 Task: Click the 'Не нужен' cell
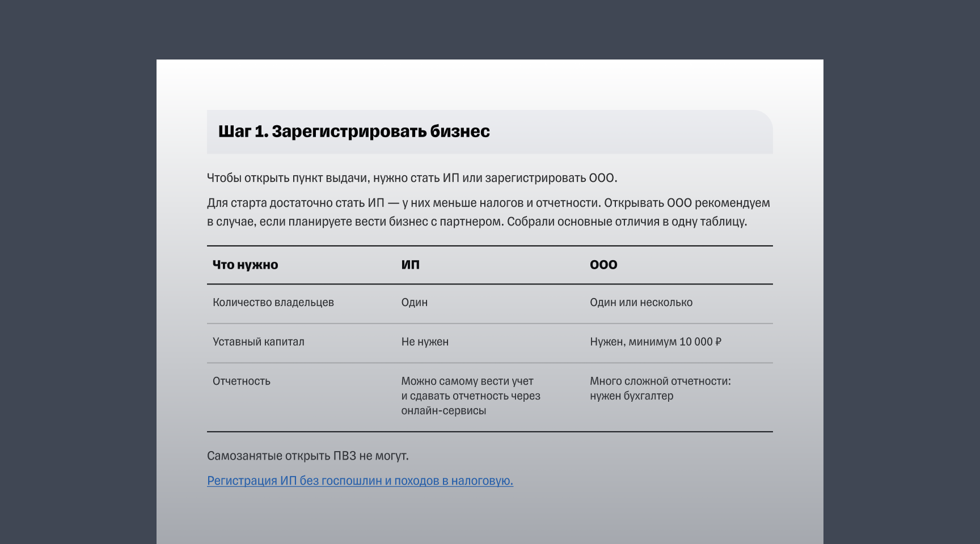click(425, 342)
